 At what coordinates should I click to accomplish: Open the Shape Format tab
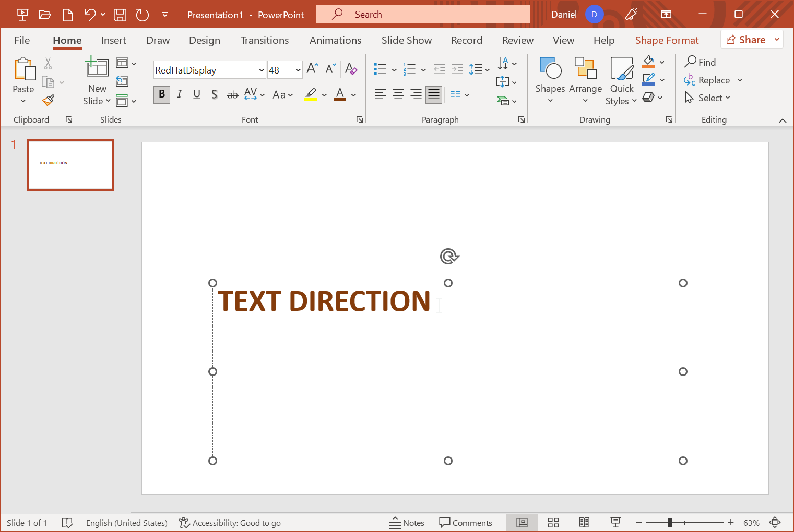click(x=667, y=40)
